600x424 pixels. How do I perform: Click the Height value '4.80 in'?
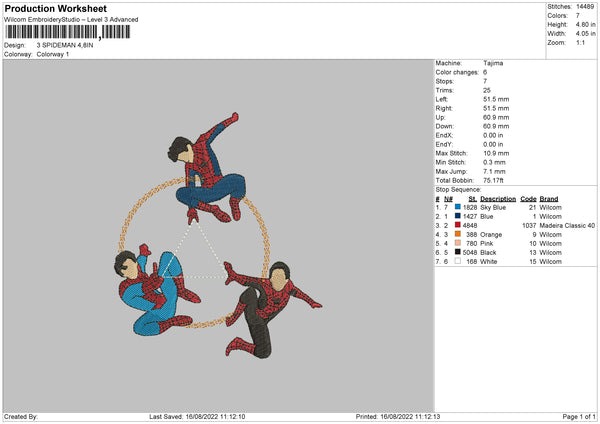[x=585, y=24]
